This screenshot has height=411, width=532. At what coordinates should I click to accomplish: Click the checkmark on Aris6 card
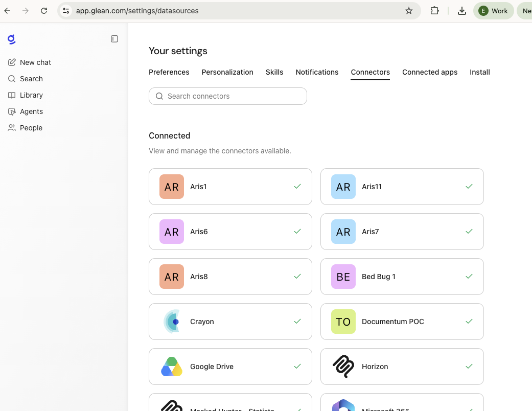tap(297, 232)
